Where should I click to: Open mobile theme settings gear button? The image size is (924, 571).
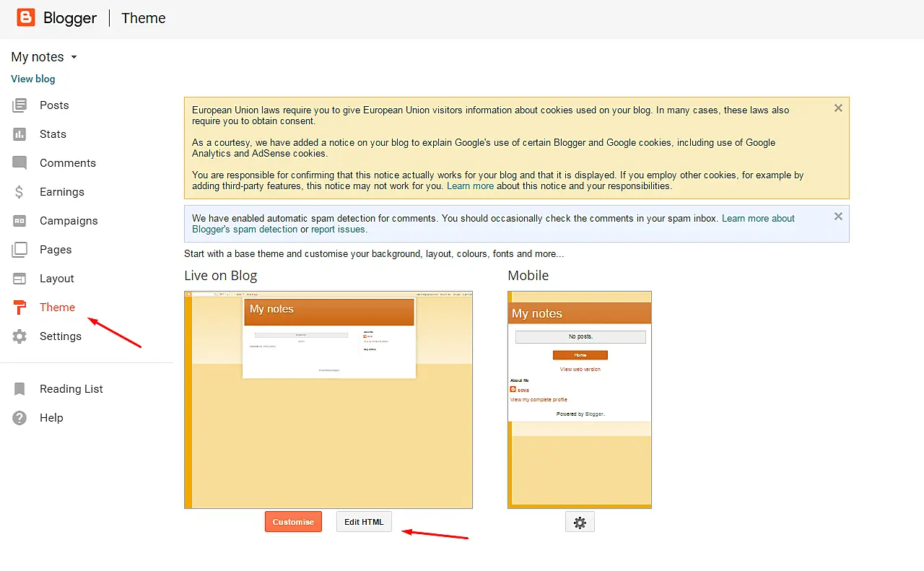[x=580, y=522]
